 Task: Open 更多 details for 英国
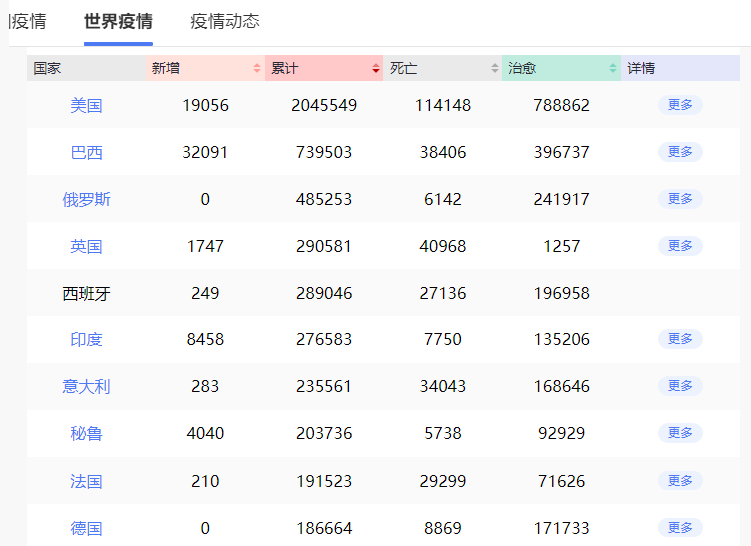(x=680, y=246)
